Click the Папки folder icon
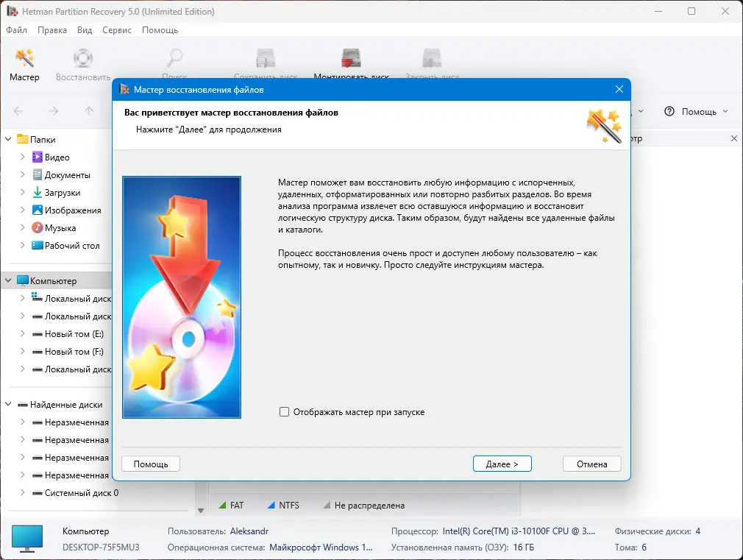The height and width of the screenshot is (560, 743). point(23,139)
